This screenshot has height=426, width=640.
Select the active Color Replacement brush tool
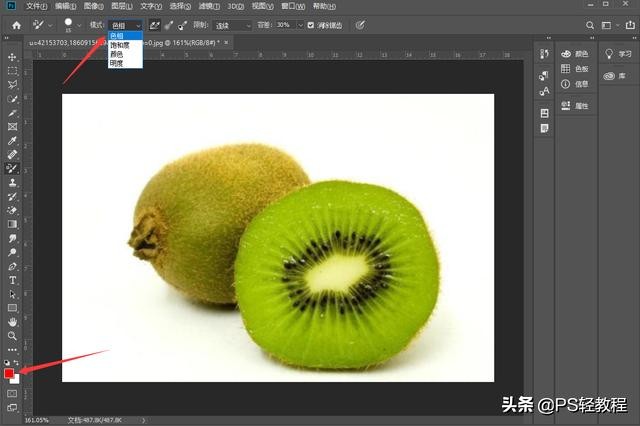(12, 169)
